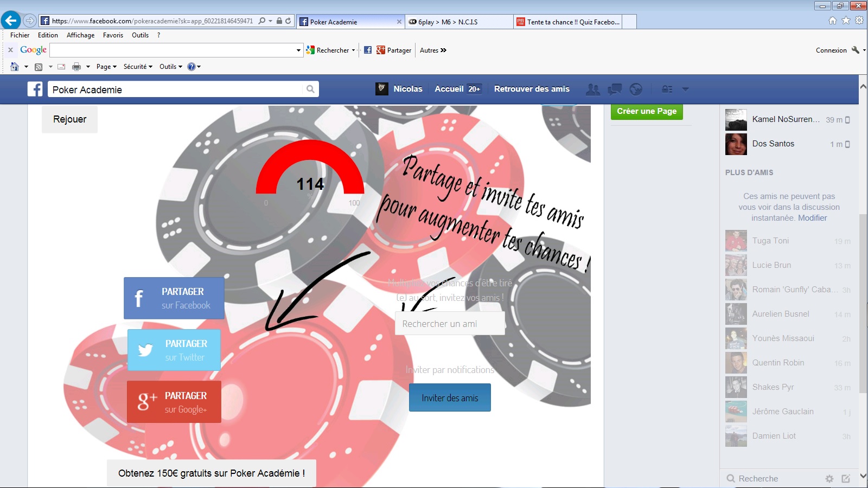Click the Rejouer button

coord(69,119)
